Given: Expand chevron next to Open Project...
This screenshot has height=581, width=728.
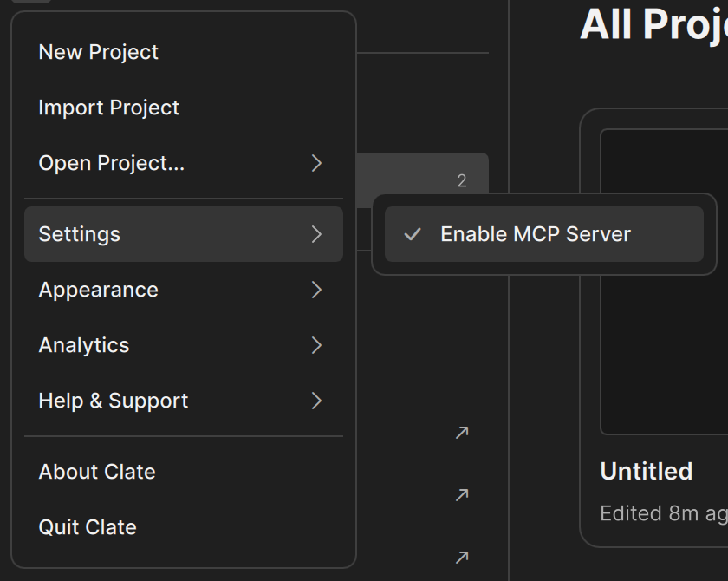Looking at the screenshot, I should click(x=316, y=163).
